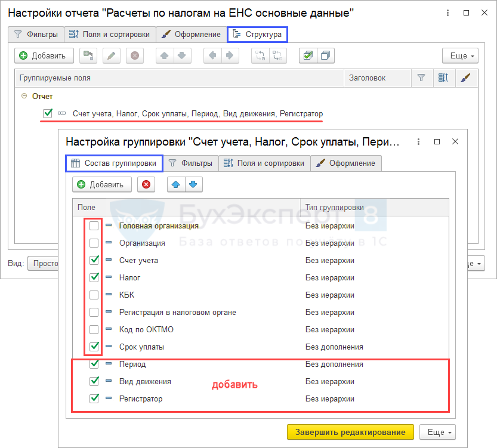Viewport: 497px width, 448px height.
Task: Select Регистрация в налоговом органе field name
Action: click(178, 313)
